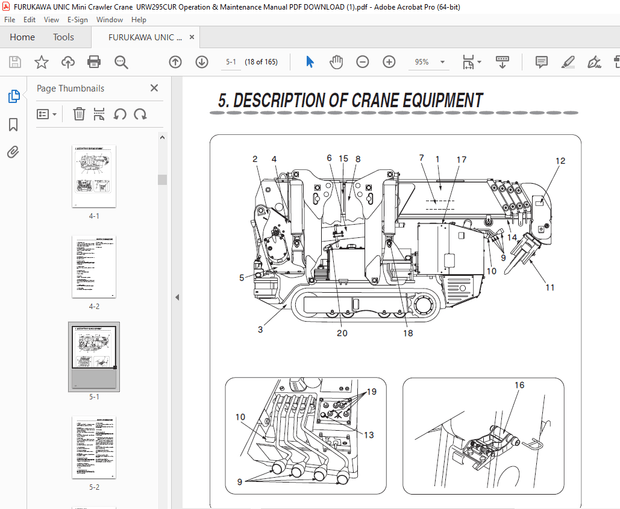Screen dimensions: 620x509
Task: Open the View menu
Action: coord(51,19)
